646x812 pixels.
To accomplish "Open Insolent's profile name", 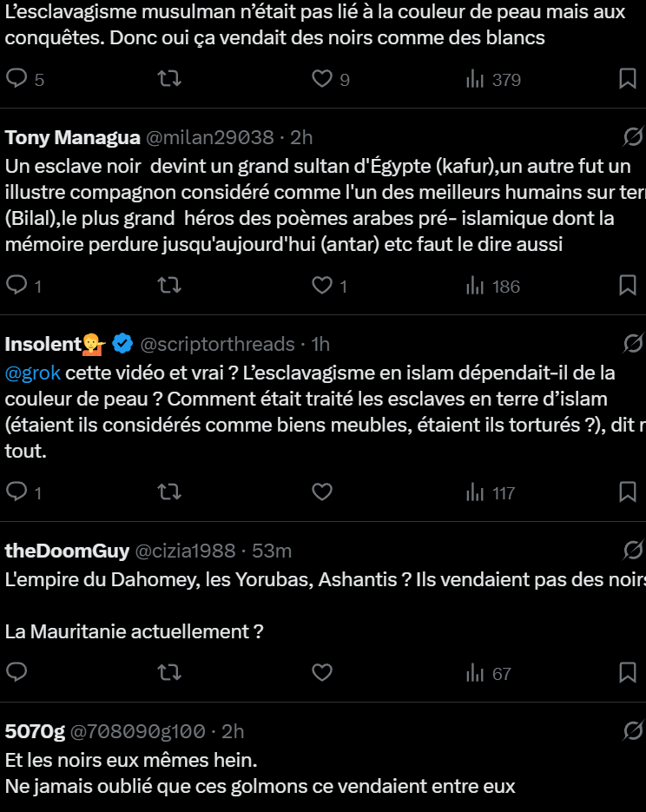I will point(43,344).
